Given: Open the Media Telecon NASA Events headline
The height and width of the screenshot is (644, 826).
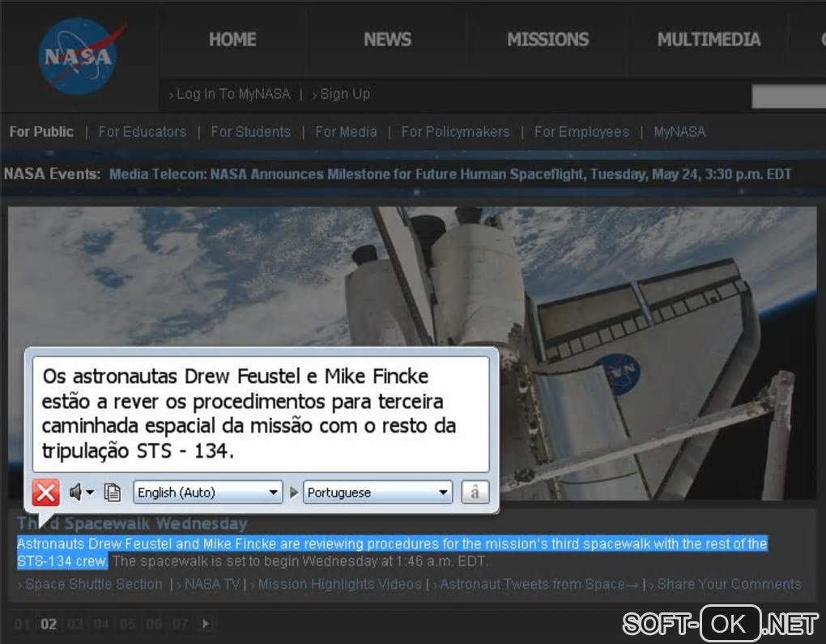Looking at the screenshot, I should (450, 174).
